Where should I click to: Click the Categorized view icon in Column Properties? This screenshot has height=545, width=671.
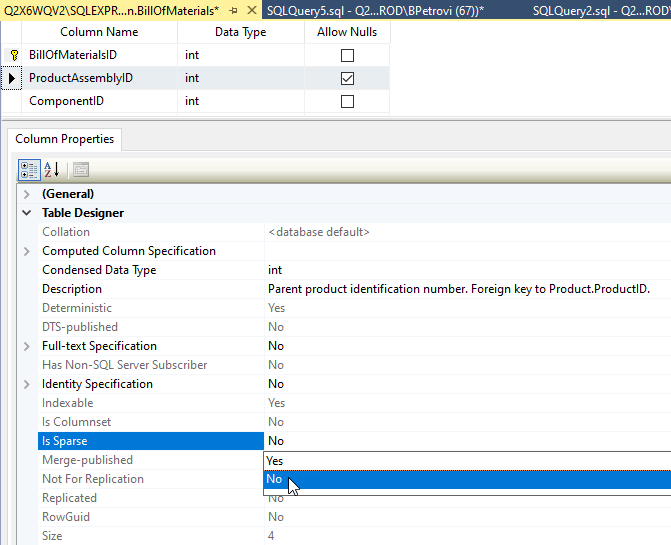29,169
